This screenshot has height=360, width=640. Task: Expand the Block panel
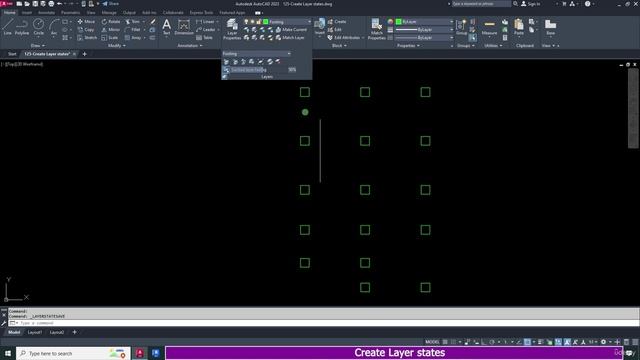pos(339,46)
